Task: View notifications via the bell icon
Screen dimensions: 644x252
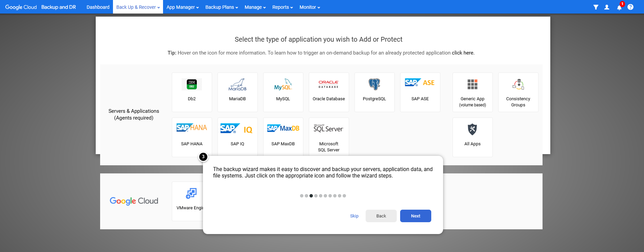Action: click(619, 7)
